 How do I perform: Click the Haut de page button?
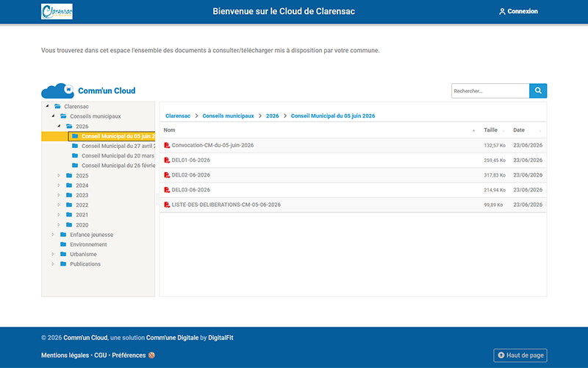520,355
